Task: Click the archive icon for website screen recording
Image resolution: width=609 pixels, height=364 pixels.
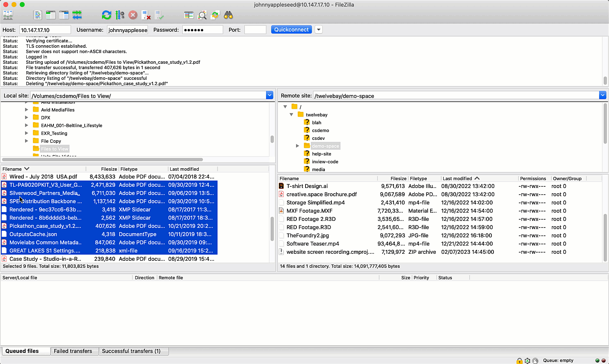Action: 282,252
